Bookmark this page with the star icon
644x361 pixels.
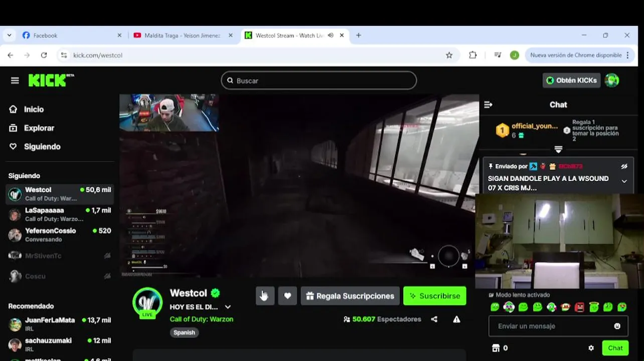click(449, 55)
